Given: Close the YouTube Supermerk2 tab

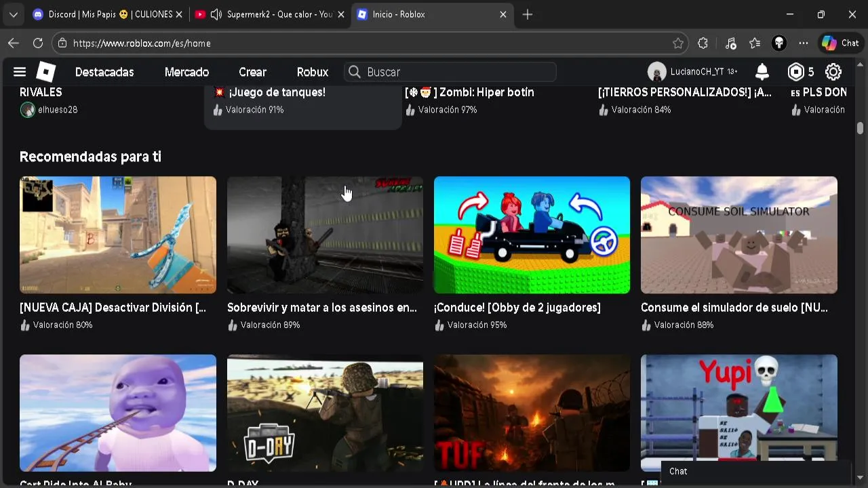Looking at the screenshot, I should click(341, 14).
